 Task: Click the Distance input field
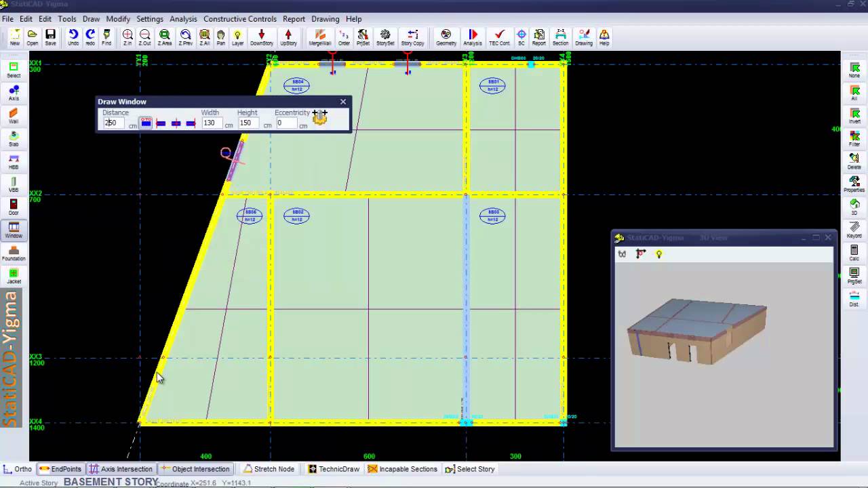point(115,123)
